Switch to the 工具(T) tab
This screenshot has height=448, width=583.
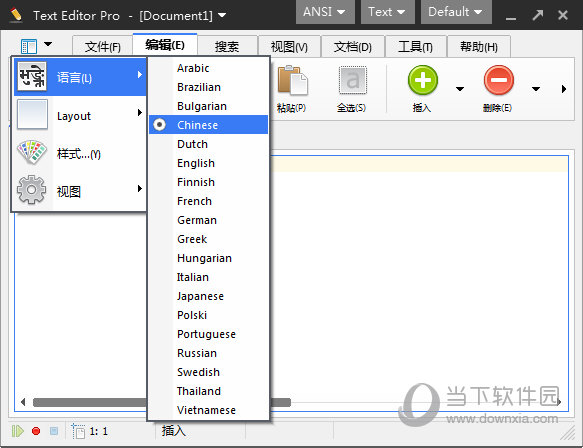tap(415, 47)
